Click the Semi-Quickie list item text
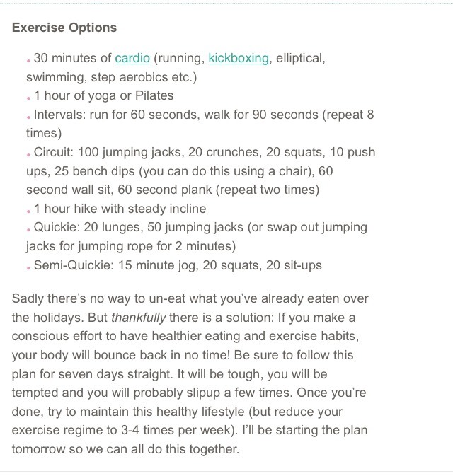 pyautogui.click(x=178, y=265)
